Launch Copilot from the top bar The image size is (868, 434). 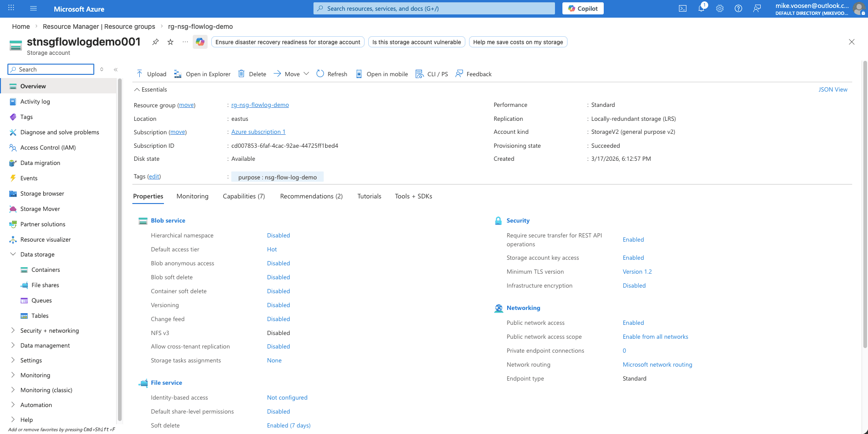[x=582, y=8]
